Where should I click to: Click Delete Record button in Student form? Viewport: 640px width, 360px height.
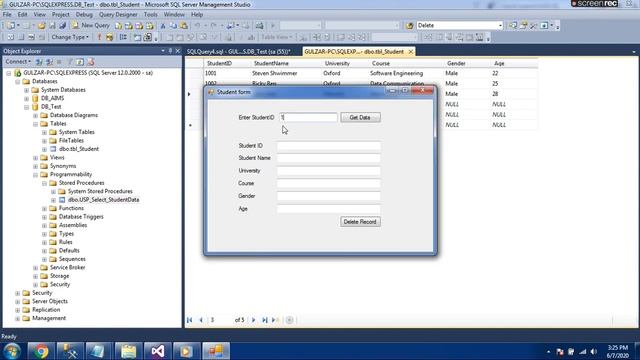tap(360, 222)
